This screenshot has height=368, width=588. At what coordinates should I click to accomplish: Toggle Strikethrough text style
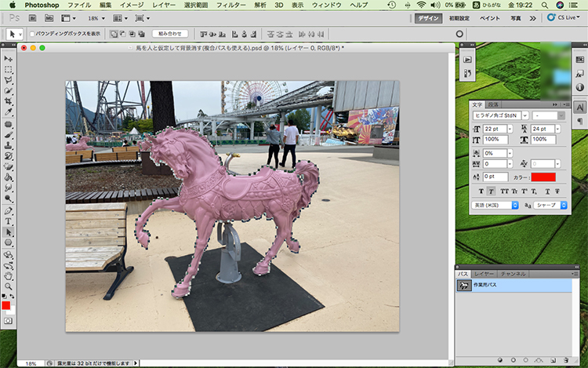[x=557, y=191]
